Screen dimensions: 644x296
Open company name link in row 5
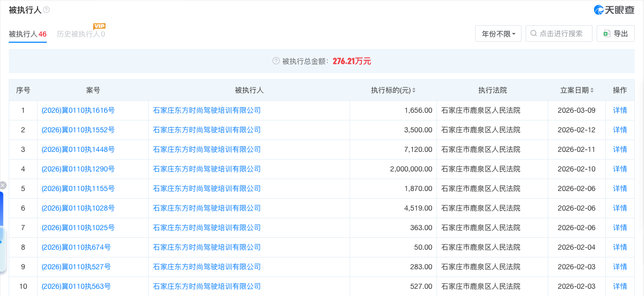tap(207, 188)
